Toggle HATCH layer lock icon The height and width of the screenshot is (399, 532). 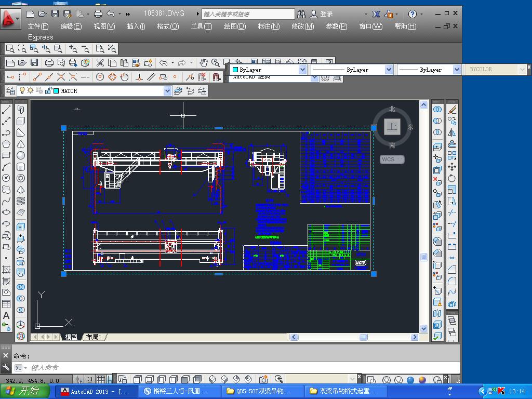48,91
